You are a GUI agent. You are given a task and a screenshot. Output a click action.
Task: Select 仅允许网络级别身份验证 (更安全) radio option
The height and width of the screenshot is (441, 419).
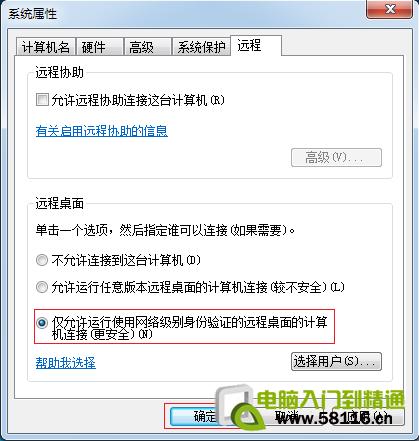pyautogui.click(x=42, y=323)
